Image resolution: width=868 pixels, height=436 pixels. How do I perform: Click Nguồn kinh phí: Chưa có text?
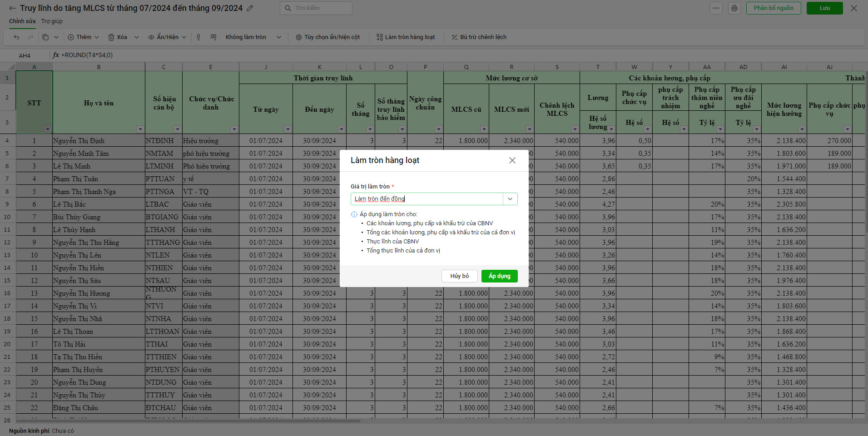tap(41, 431)
